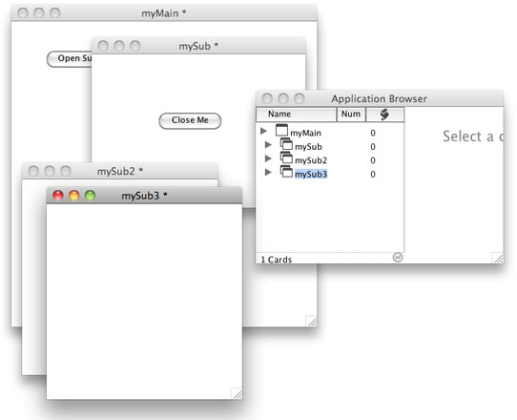Image resolution: width=517 pixels, height=420 pixels.
Task: Sort by the Name column header
Action: coord(296,115)
